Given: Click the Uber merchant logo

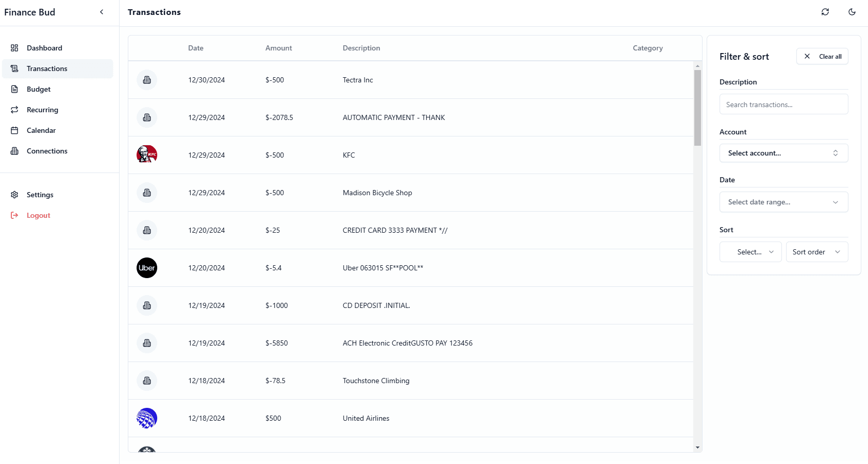Looking at the screenshot, I should tap(147, 268).
